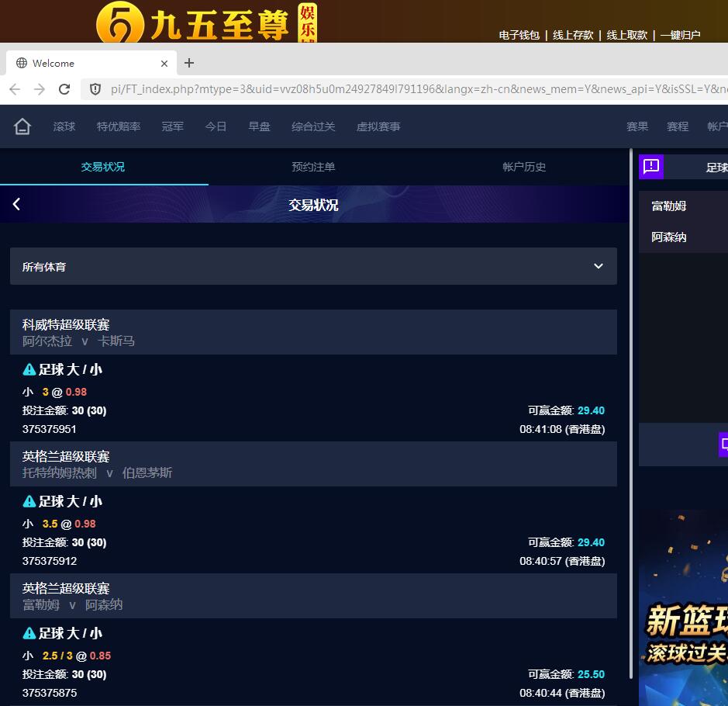The image size is (728, 706).
Task: Open the 所有体育 sports dropdown
Action: click(313, 266)
